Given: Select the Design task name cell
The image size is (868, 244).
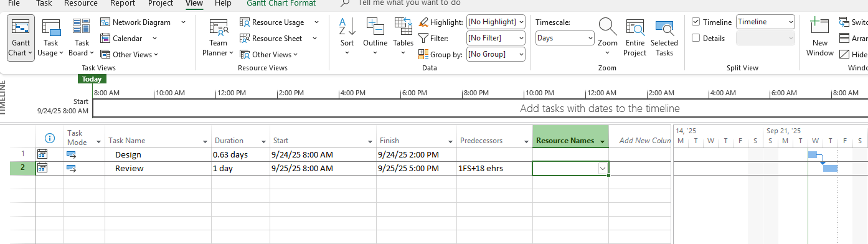Looking at the screenshot, I should pos(158,154).
